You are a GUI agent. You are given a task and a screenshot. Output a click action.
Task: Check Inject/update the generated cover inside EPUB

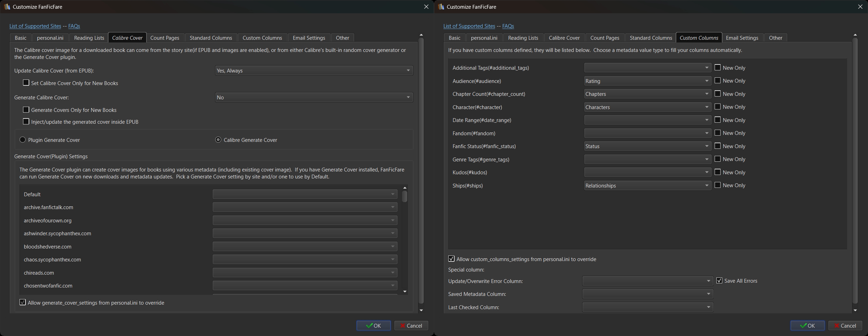(x=26, y=122)
